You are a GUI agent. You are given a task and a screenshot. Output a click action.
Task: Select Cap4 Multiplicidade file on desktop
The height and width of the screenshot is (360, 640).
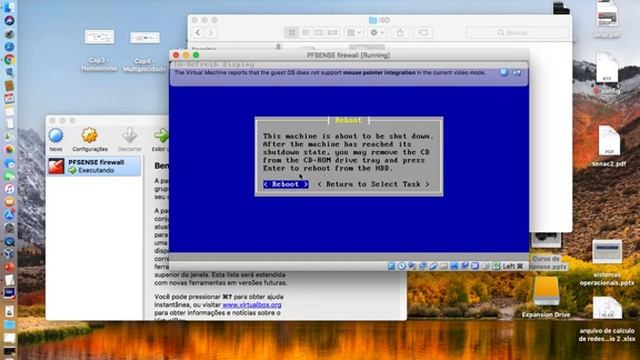[x=144, y=51]
